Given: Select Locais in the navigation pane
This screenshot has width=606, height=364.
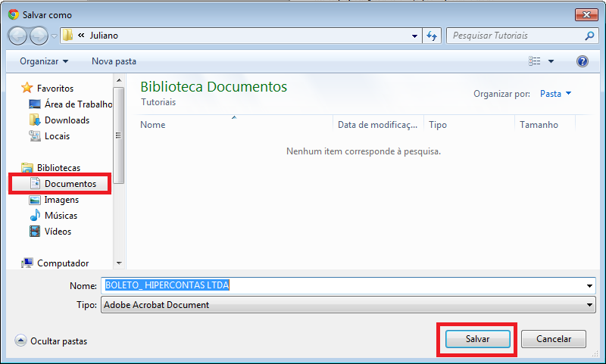Looking at the screenshot, I should pos(58,136).
